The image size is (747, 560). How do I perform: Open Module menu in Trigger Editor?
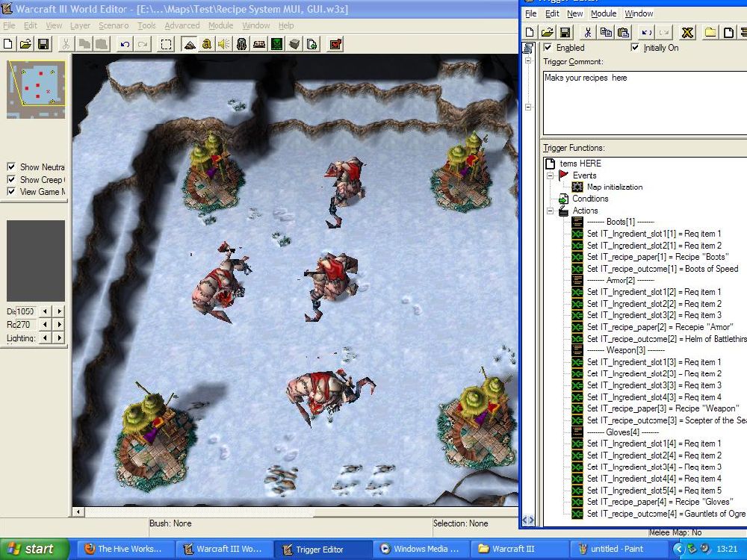pyautogui.click(x=604, y=13)
